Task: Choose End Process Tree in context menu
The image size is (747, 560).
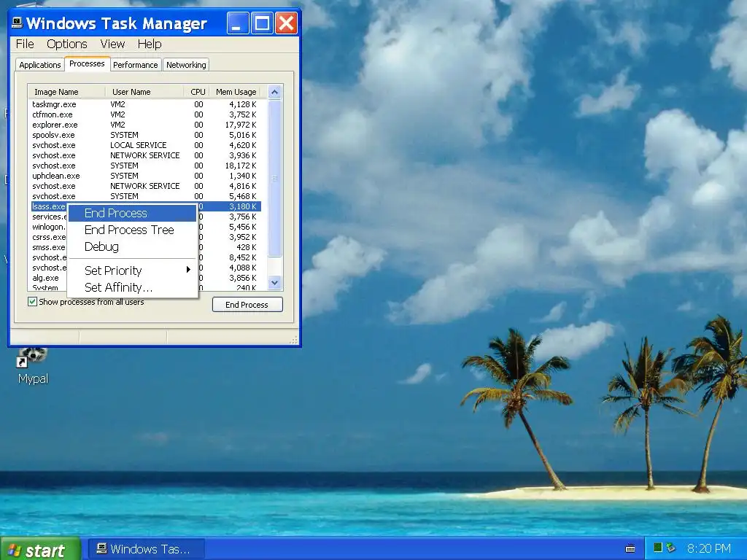Action: point(133,230)
